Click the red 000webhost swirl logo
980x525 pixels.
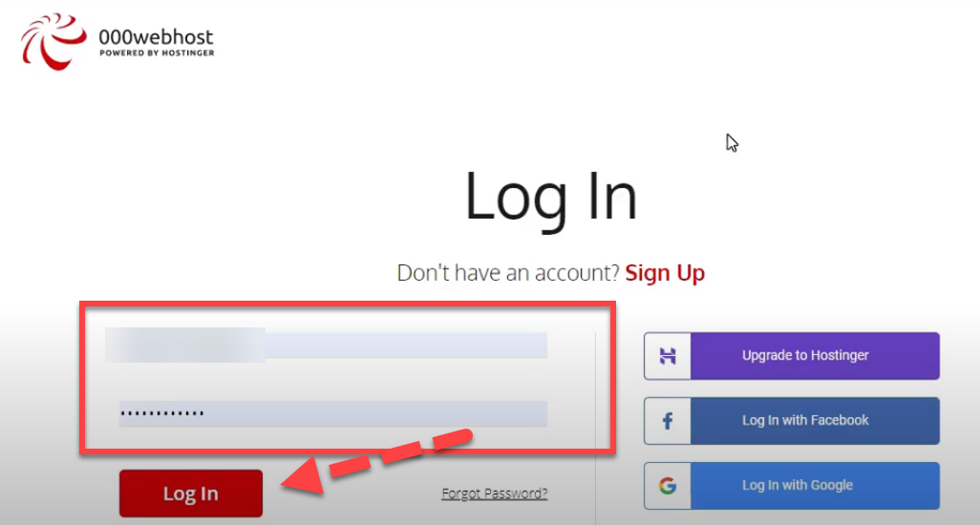pos(53,41)
